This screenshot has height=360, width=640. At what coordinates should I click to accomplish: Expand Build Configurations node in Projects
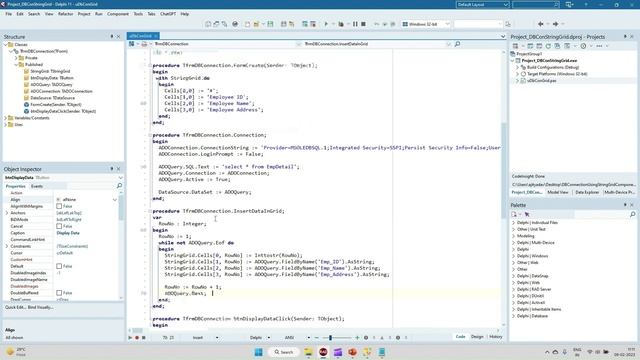[518, 67]
